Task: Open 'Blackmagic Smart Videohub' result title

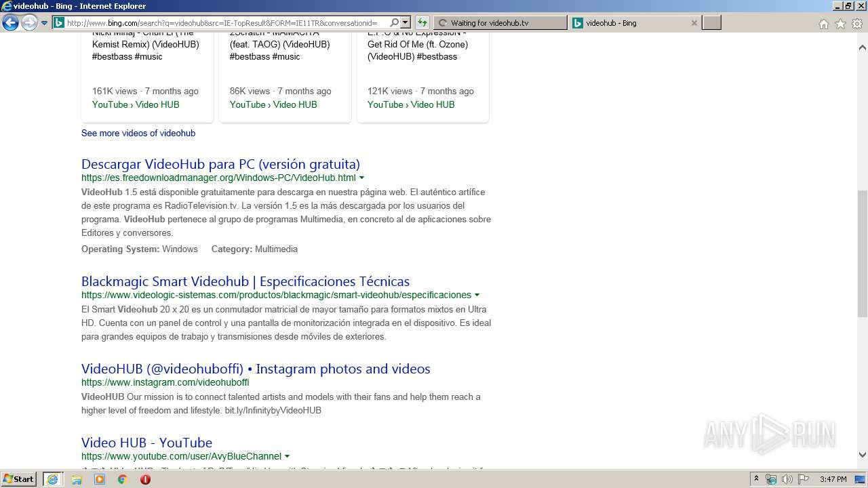Action: pyautogui.click(x=245, y=281)
